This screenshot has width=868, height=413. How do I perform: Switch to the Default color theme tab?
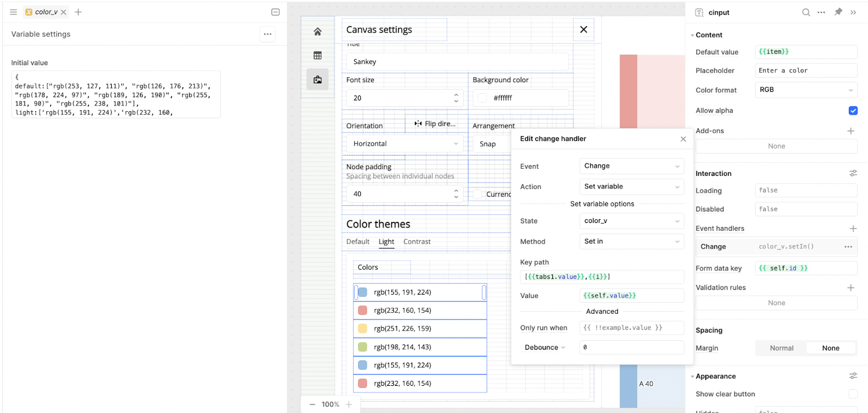coord(358,242)
